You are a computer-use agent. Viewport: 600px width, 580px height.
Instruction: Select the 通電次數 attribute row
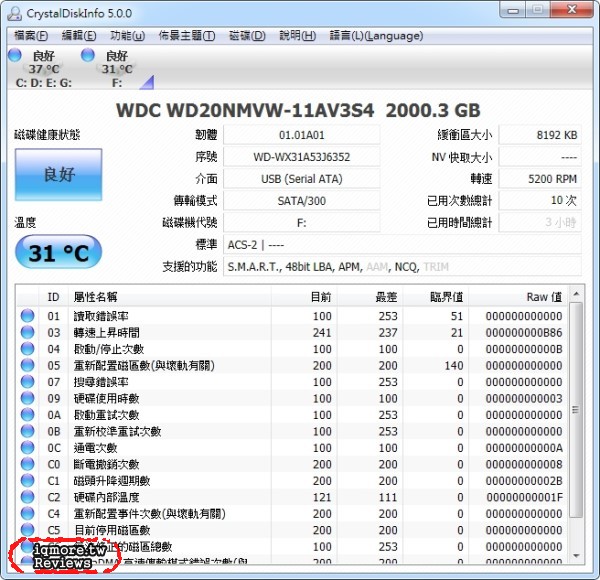point(292,448)
